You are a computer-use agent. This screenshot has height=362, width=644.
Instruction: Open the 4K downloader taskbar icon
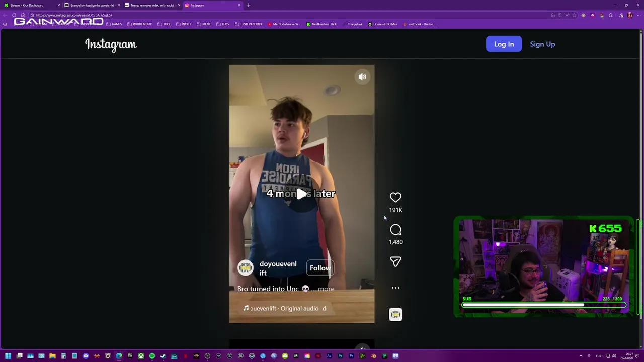(x=240, y=356)
